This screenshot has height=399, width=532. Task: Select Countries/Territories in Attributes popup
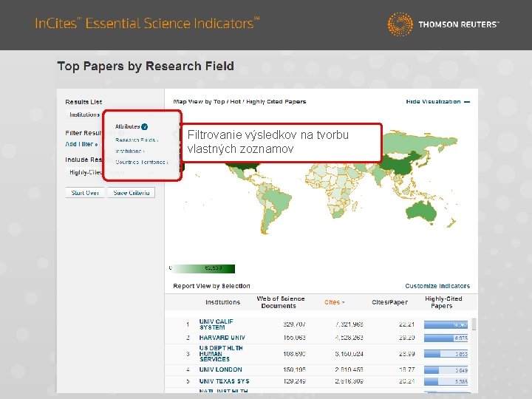click(141, 162)
